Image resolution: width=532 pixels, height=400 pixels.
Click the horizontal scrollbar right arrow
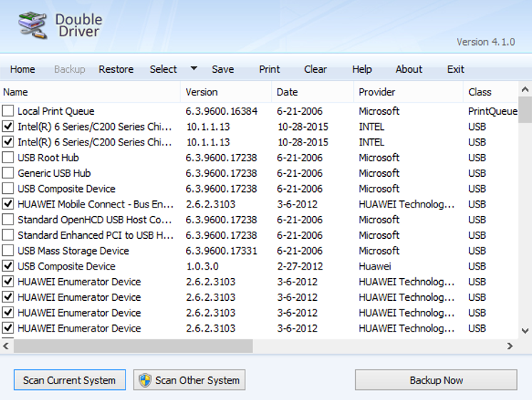[510, 346]
